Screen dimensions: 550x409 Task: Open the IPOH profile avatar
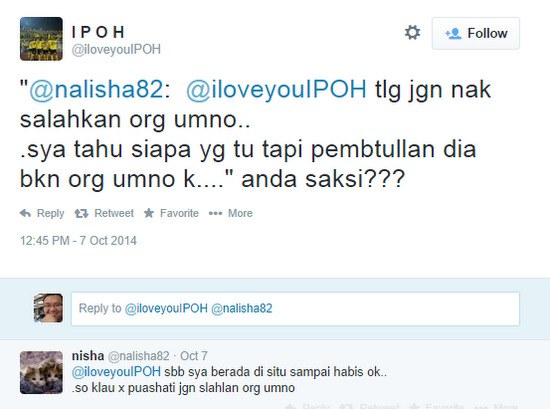point(41,39)
